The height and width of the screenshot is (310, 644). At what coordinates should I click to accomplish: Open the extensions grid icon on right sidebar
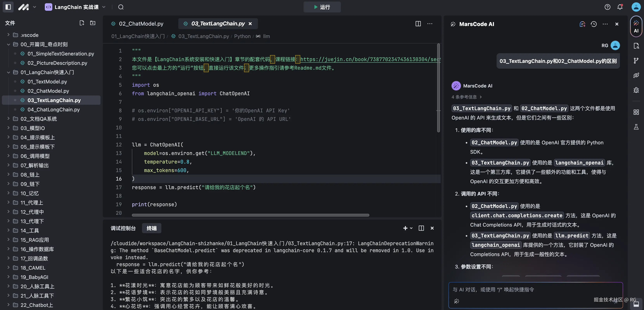pyautogui.click(x=636, y=112)
